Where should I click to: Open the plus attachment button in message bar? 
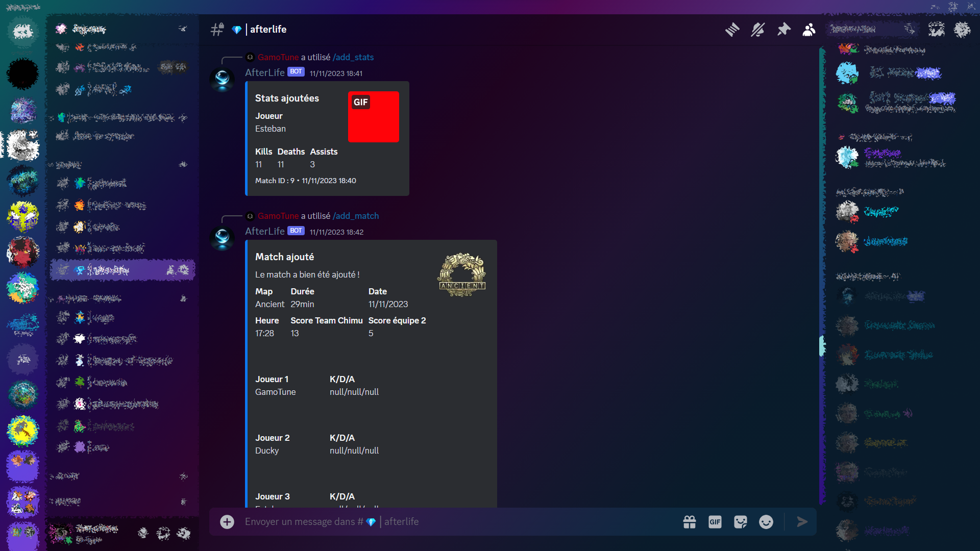pyautogui.click(x=227, y=521)
